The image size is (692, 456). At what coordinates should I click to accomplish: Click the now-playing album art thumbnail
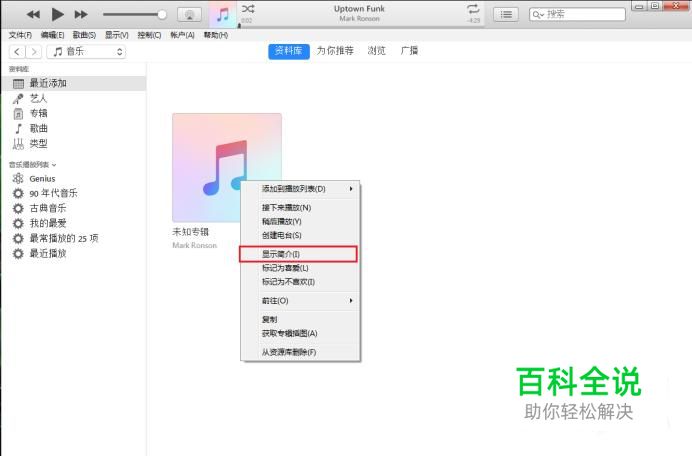pyautogui.click(x=223, y=14)
